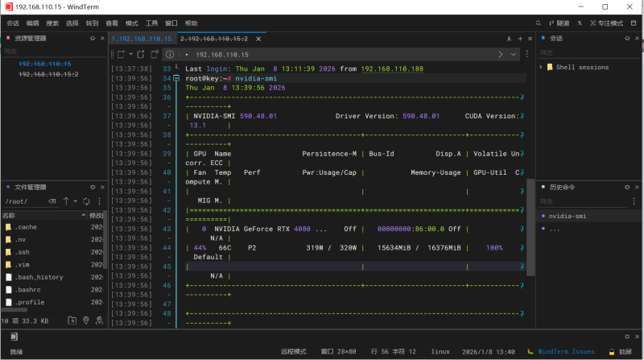Toggle the 锁屏 lock screen indicator

[x=621, y=352]
